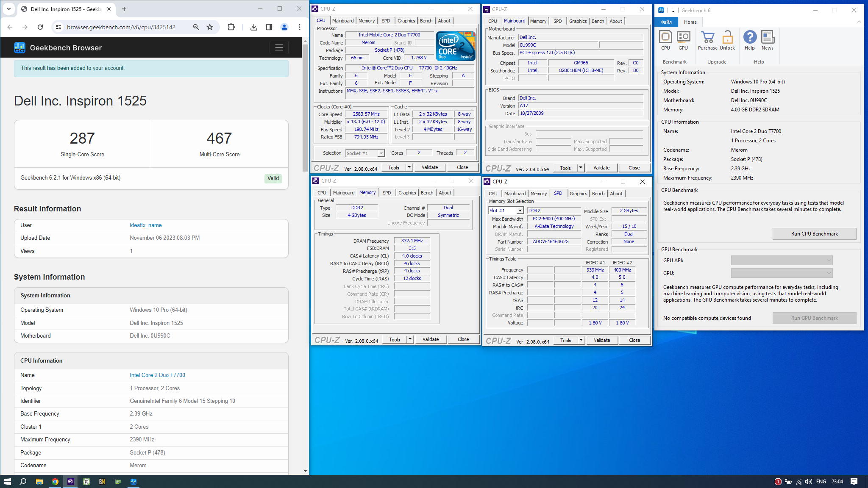Click Close in the CPU-Z Memory window
This screenshot has width=868, height=488.
click(463, 339)
